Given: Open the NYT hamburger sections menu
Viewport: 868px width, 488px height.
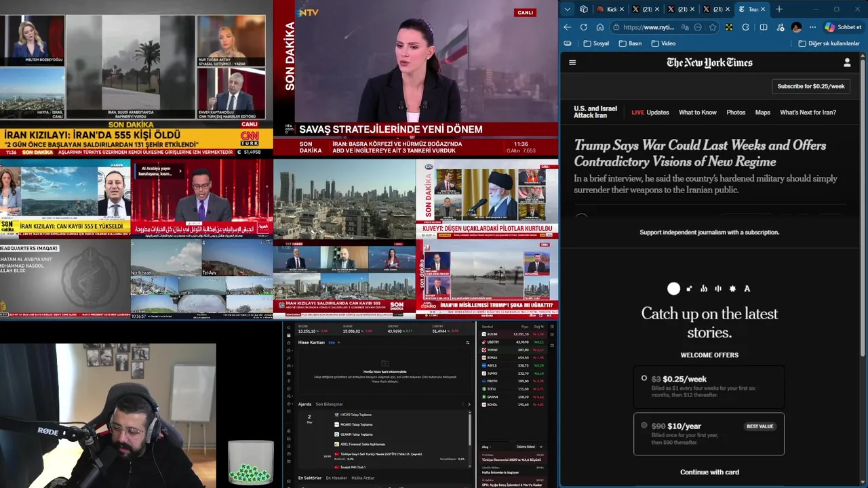Looking at the screenshot, I should (572, 62).
